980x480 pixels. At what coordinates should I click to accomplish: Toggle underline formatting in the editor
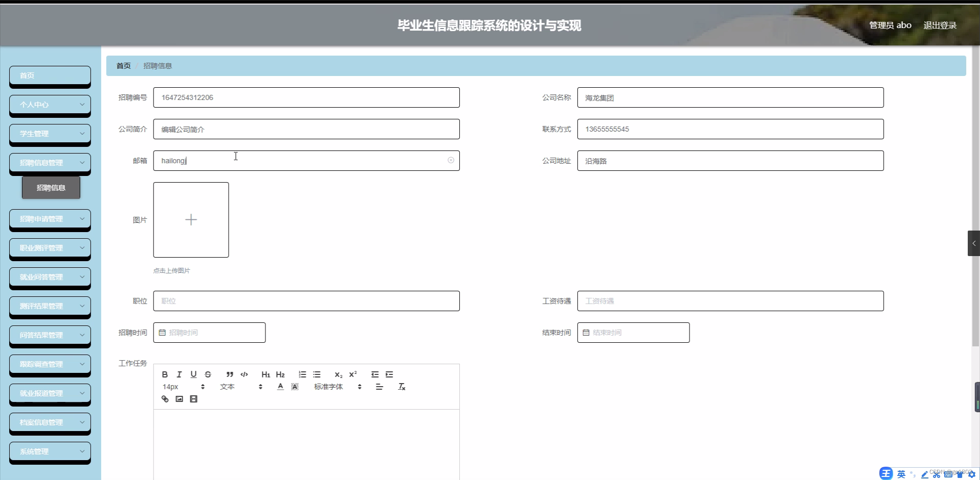193,374
